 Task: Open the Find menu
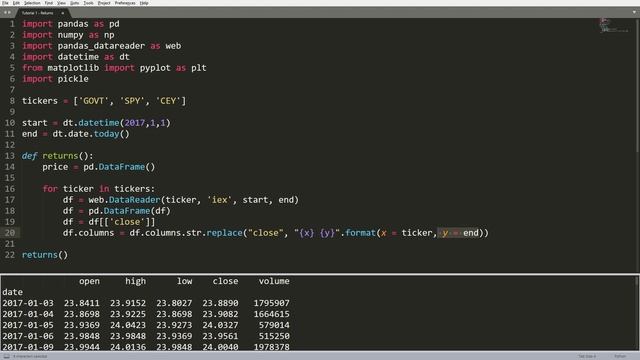pos(49,3)
